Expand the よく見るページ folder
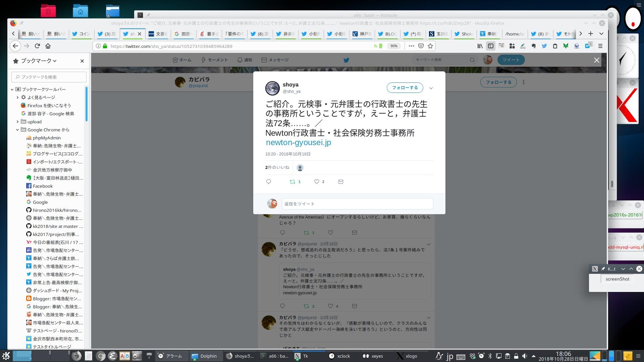 point(18,97)
